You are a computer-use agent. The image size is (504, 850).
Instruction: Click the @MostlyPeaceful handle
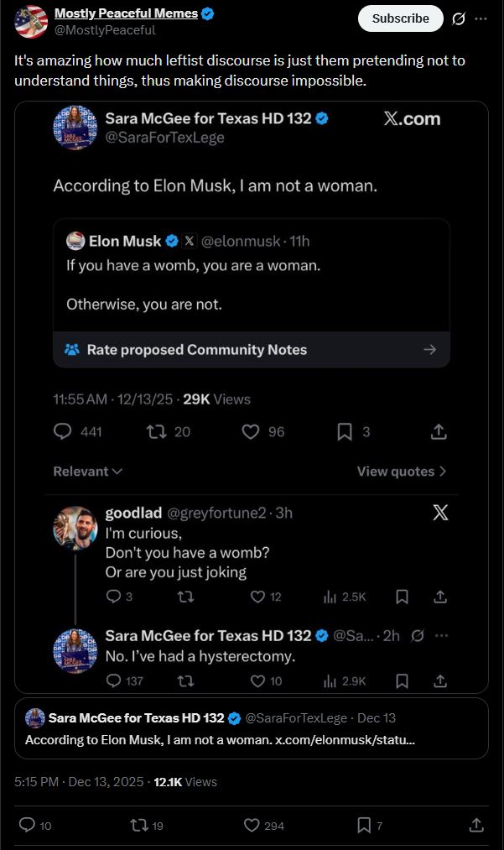(x=105, y=30)
